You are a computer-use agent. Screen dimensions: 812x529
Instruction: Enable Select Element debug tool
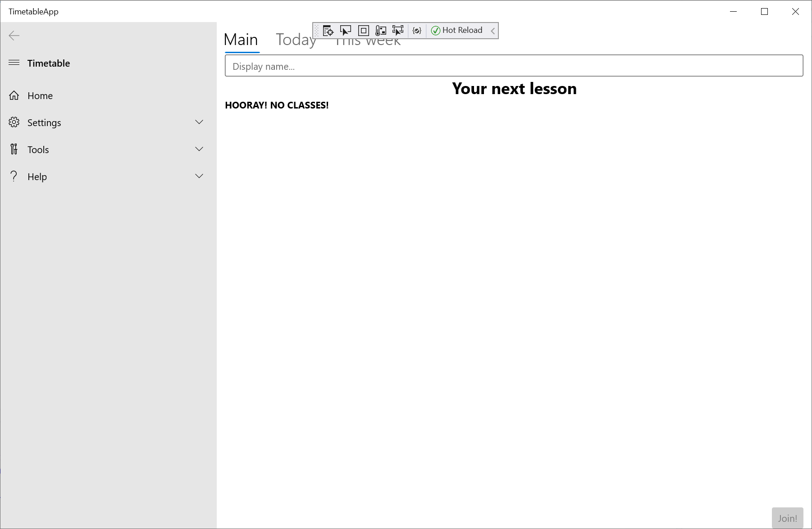pos(346,31)
